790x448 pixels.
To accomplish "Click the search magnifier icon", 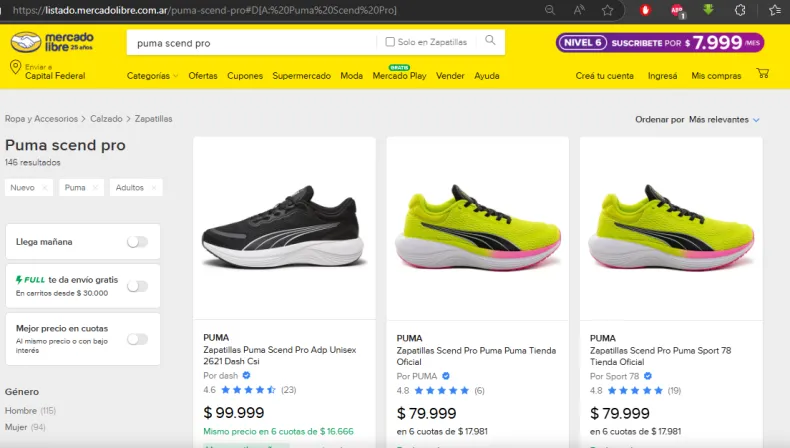I will [x=490, y=41].
